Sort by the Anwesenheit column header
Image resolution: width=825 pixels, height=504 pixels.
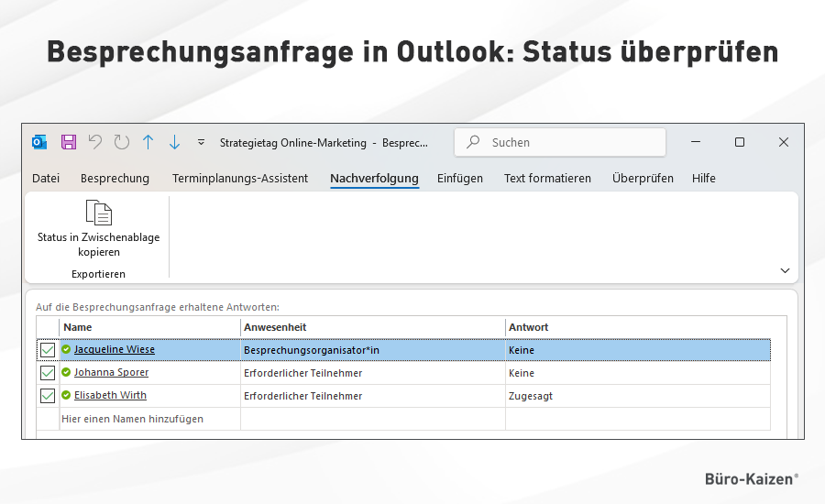point(373,327)
